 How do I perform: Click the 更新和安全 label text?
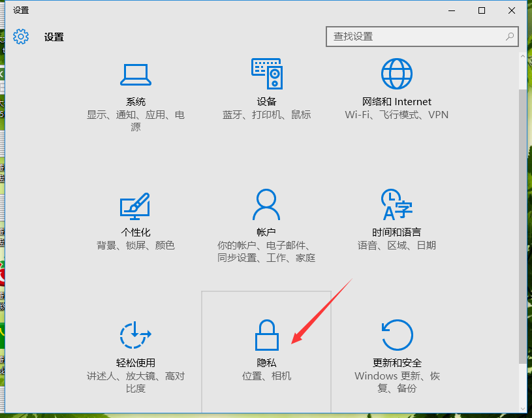397,362
